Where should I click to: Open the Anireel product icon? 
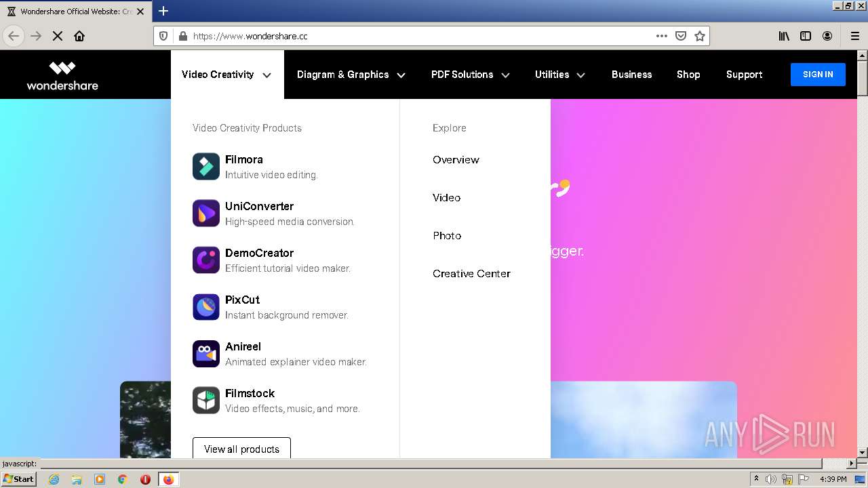[206, 354]
